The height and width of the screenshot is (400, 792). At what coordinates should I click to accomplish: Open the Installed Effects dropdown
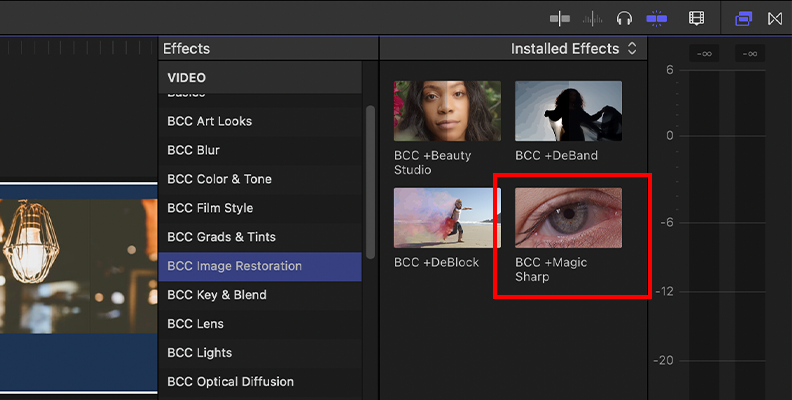click(574, 48)
